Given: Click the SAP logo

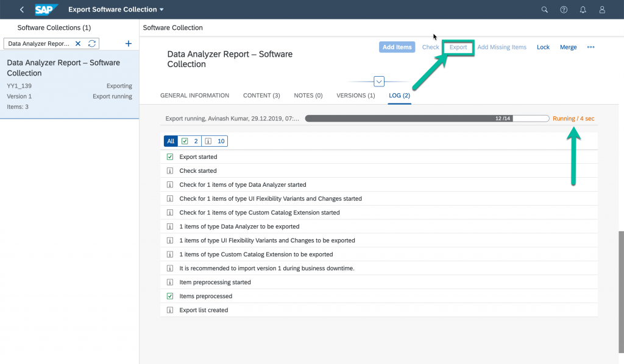Looking at the screenshot, I should click(x=46, y=10).
